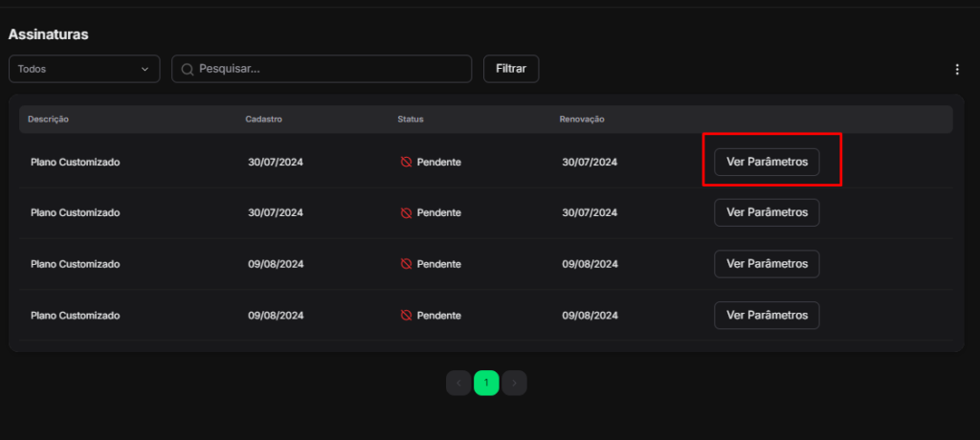Expand the Todos filter dropdown

[84, 69]
